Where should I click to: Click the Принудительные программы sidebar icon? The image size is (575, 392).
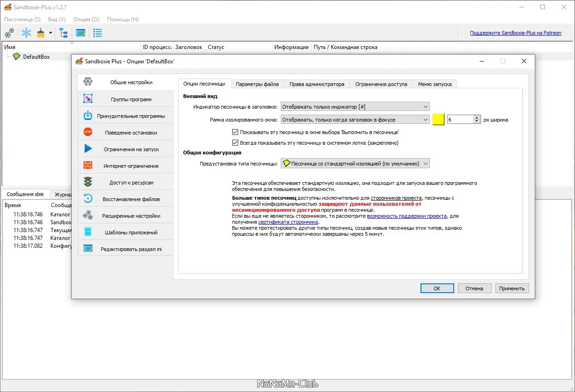[x=88, y=116]
